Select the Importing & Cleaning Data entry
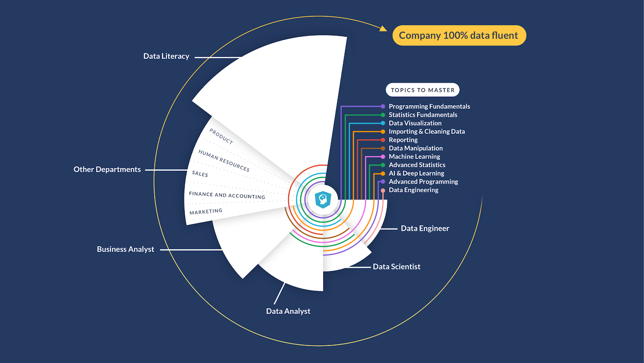The height and width of the screenshot is (363, 644). click(427, 131)
